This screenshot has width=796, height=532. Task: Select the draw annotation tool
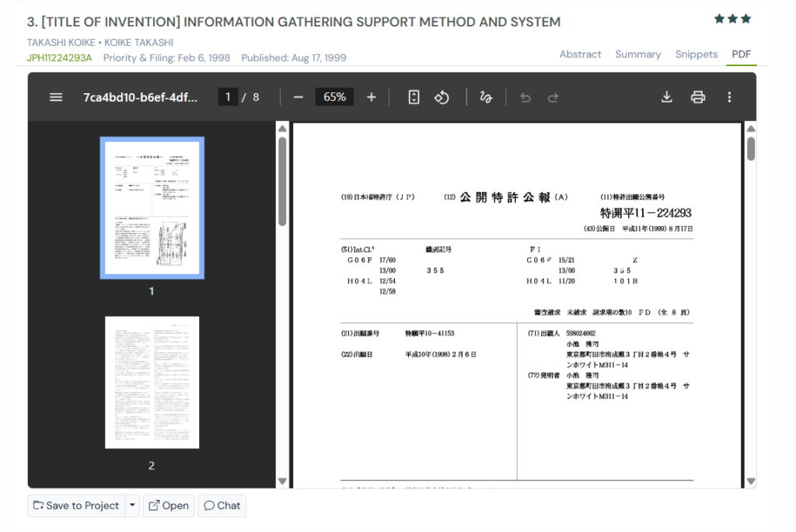[x=486, y=97]
